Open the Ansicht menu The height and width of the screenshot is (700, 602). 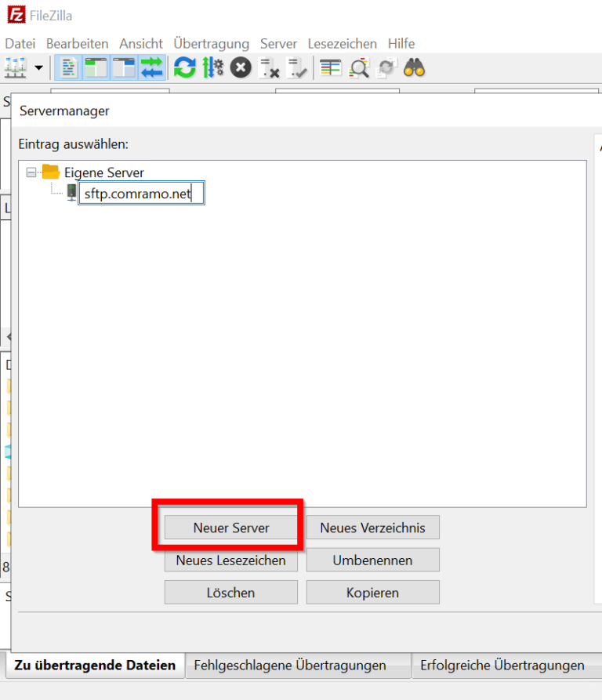[141, 44]
